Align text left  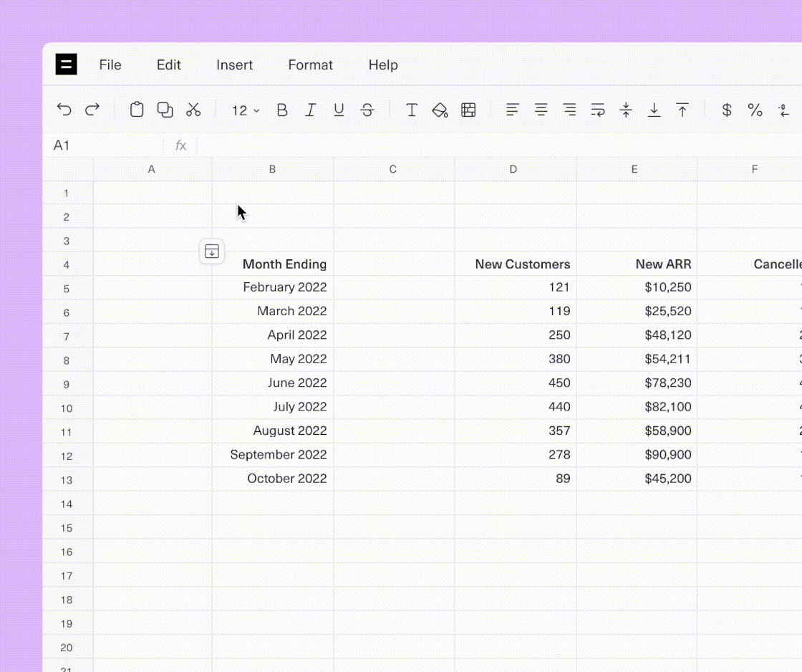pyautogui.click(x=513, y=110)
